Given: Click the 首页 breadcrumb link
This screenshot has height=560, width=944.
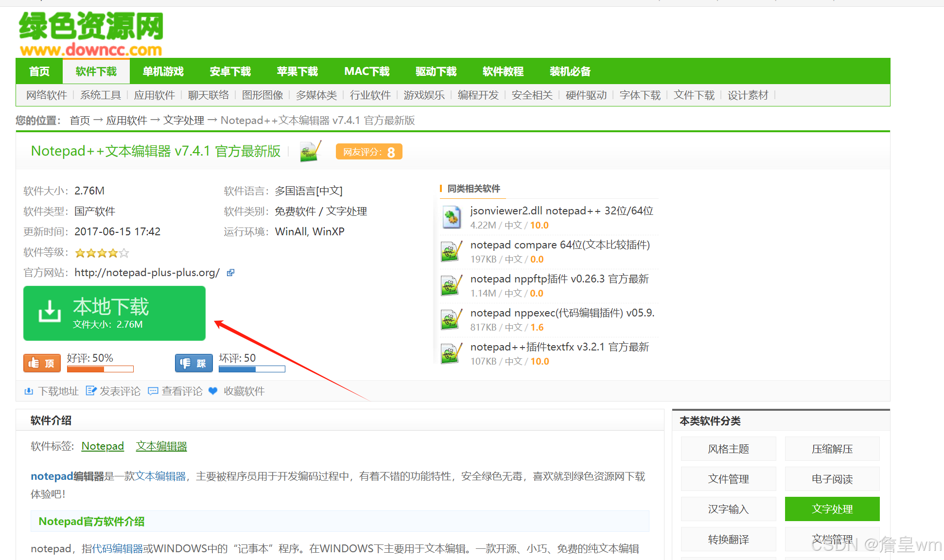Looking at the screenshot, I should pos(80,121).
